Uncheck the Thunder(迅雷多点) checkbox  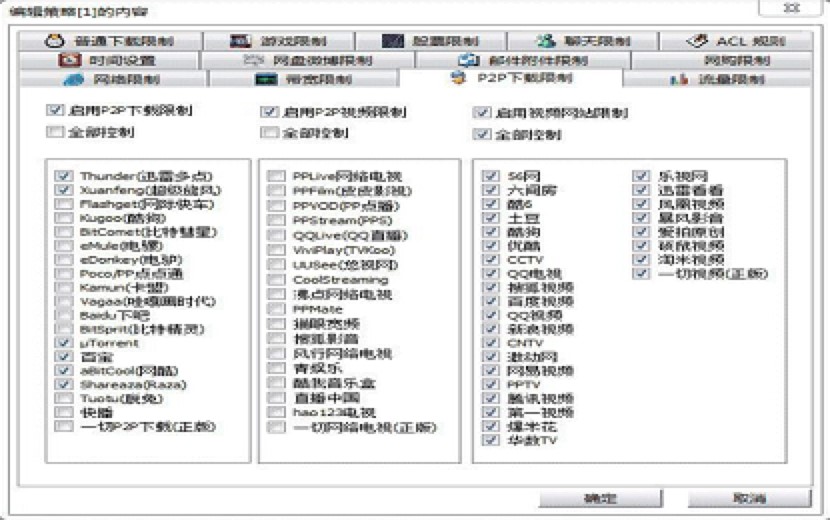64,176
